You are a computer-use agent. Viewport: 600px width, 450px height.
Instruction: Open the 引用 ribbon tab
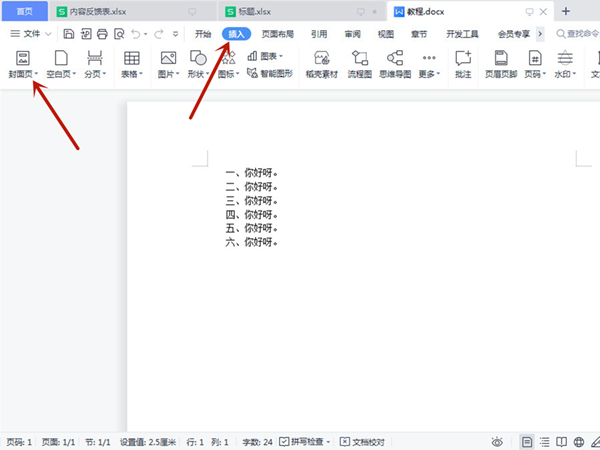pos(319,34)
